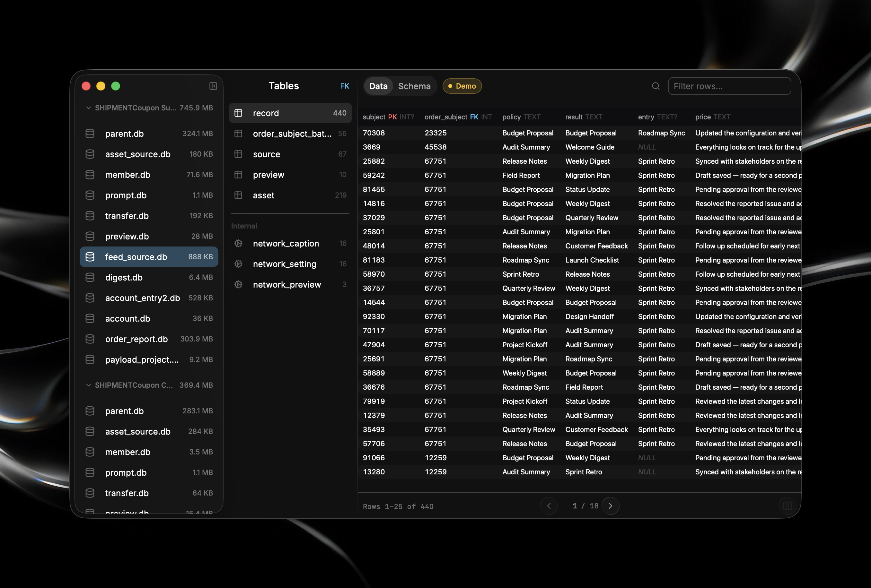
Task: Select parent.db 324.1 MB database
Action: tap(149, 134)
